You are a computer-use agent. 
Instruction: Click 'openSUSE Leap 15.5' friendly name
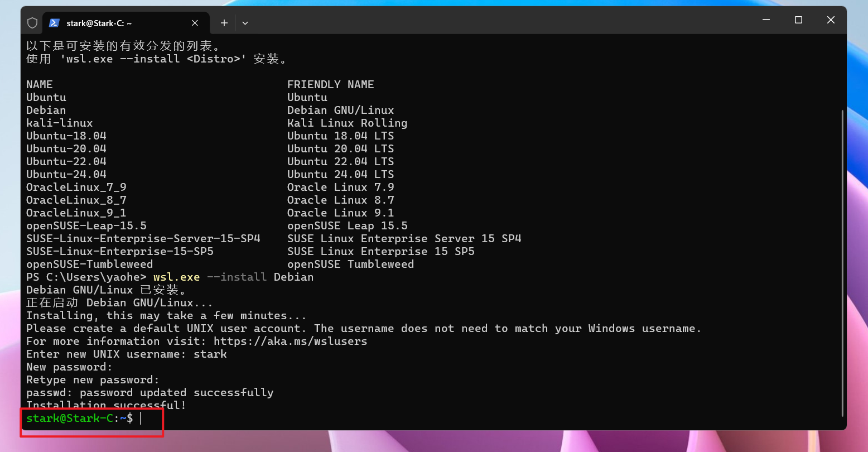tap(348, 225)
